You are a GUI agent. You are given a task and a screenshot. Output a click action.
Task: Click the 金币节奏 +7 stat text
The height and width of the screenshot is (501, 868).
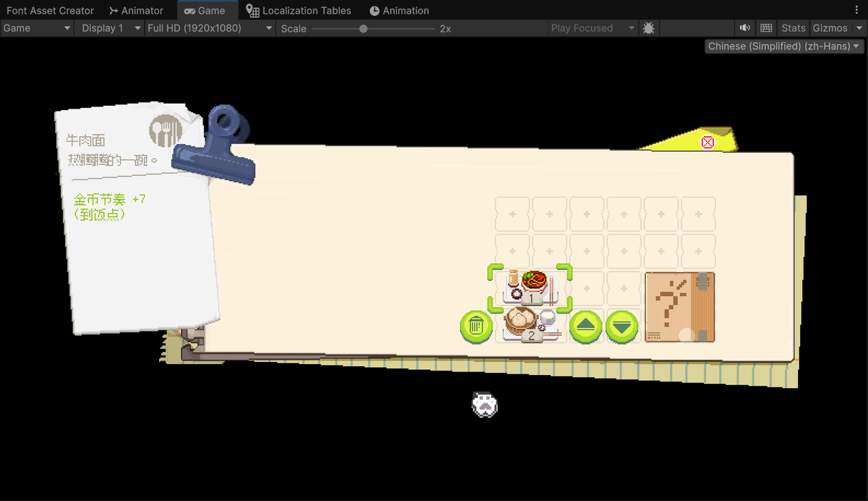[109, 199]
